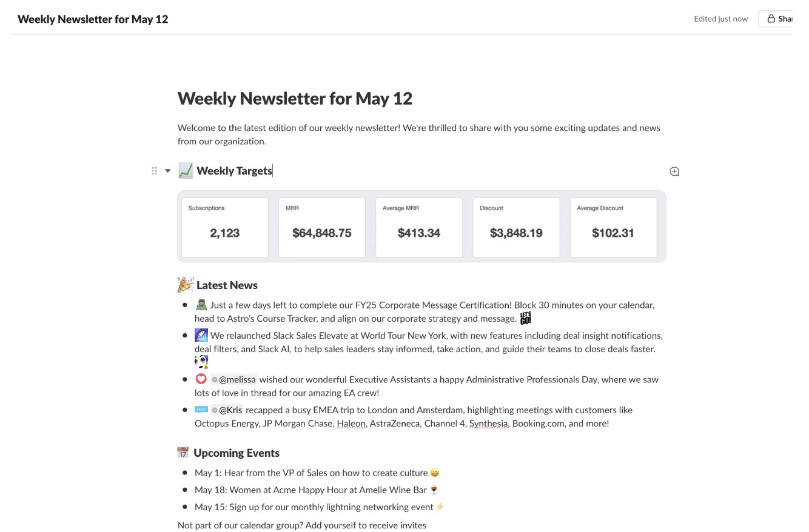Click the party popper icon beside Latest News
Screen dimensions: 809x532
pos(184,284)
